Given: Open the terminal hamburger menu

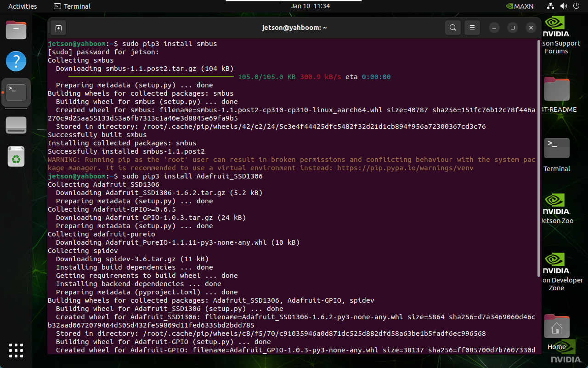Looking at the screenshot, I should [472, 28].
